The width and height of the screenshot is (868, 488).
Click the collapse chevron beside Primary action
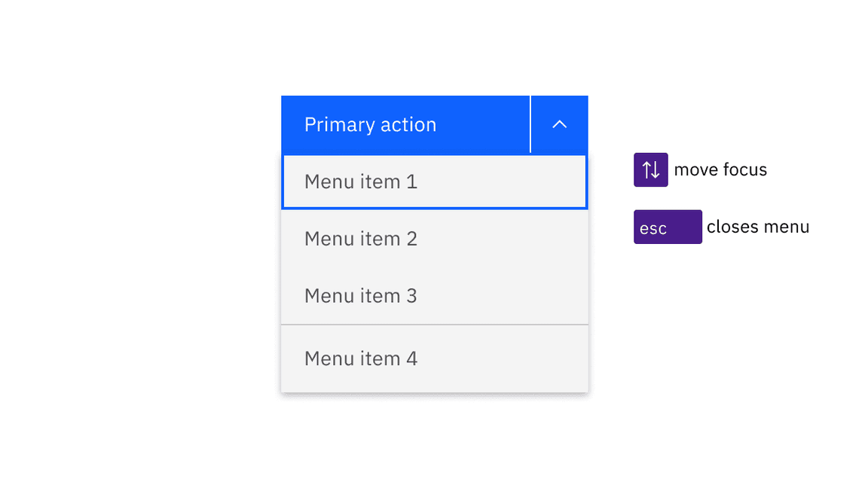point(559,124)
